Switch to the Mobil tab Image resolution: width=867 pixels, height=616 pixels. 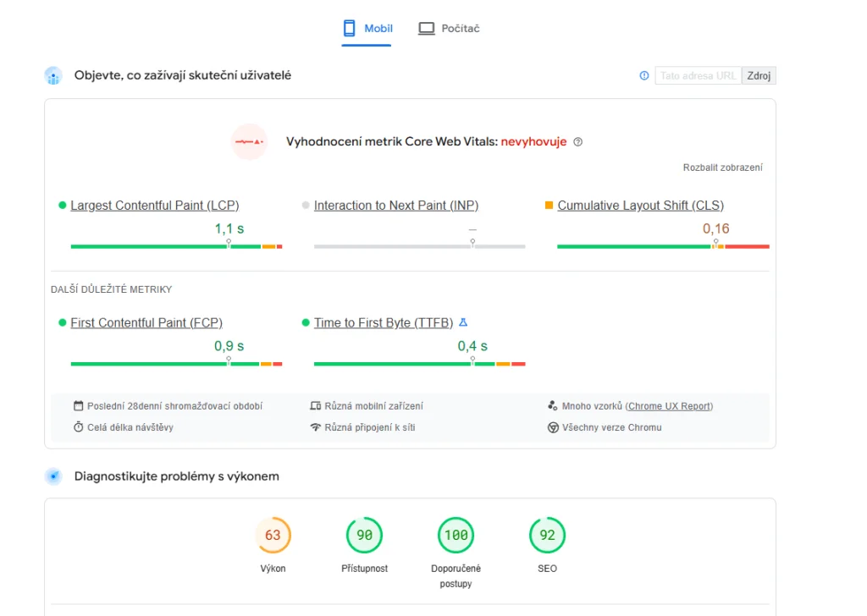click(367, 29)
